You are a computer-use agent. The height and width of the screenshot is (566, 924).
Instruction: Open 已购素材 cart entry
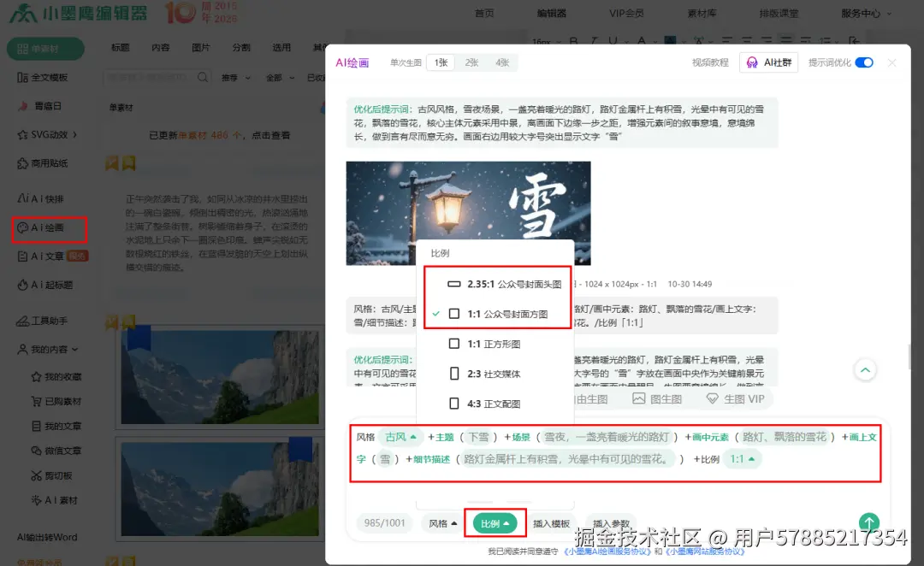point(56,401)
